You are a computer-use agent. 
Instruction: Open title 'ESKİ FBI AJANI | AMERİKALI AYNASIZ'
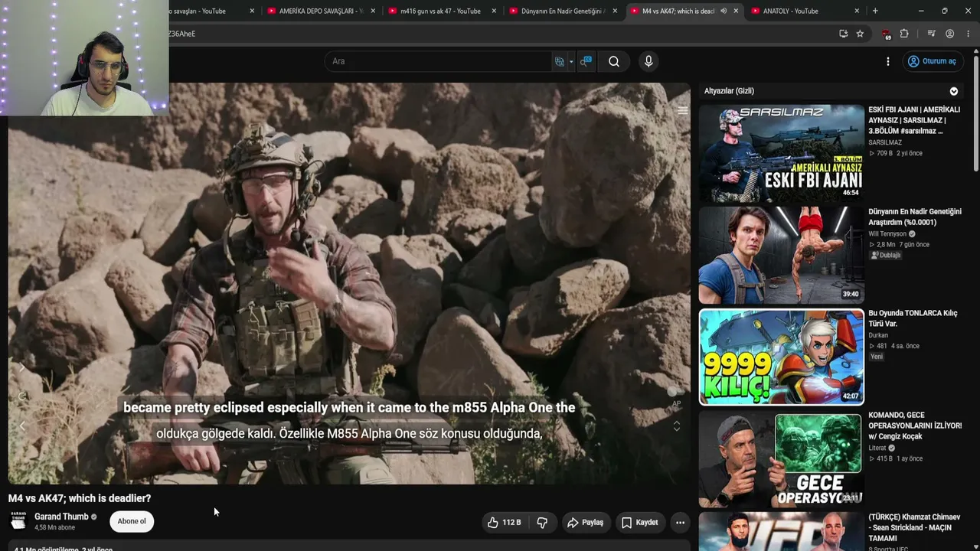(914, 120)
